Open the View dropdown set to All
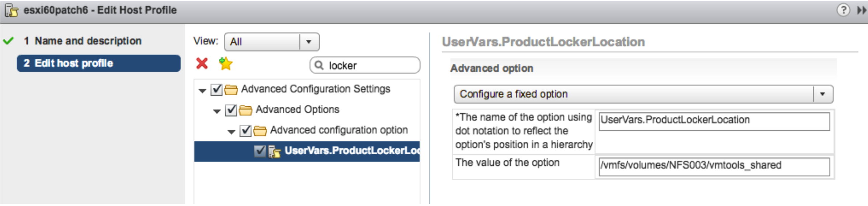Screen dimensions: 868x206 tap(272, 42)
